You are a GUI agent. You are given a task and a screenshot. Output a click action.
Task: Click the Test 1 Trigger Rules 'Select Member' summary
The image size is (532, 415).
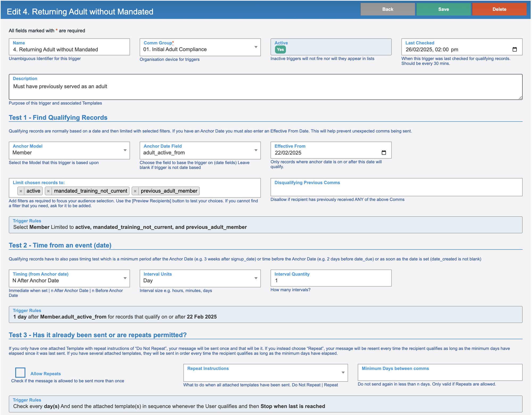[130, 227]
